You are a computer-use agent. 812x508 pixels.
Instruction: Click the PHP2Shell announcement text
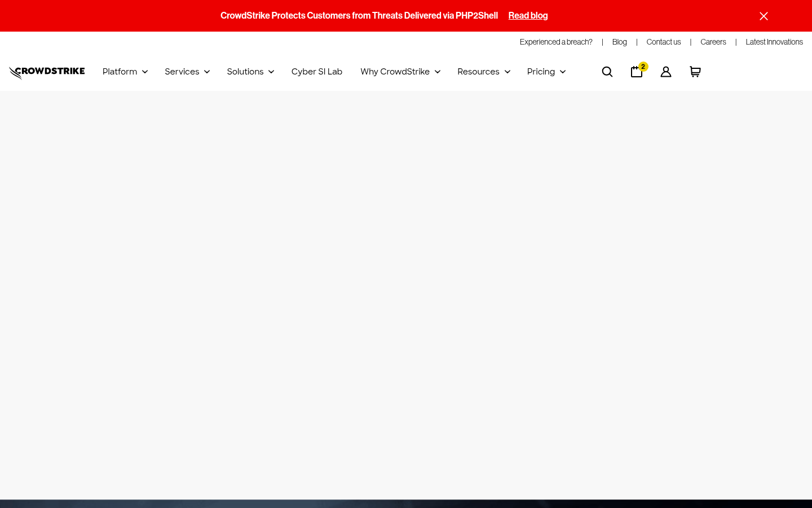[359, 16]
